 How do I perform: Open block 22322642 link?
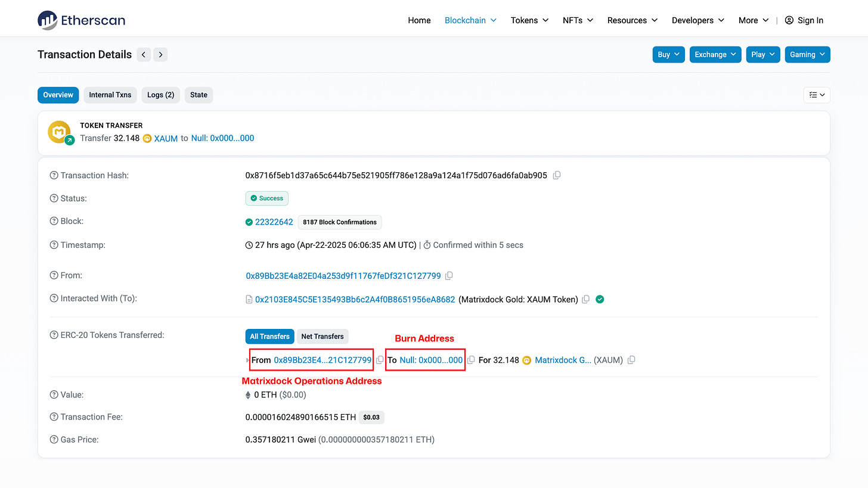pos(274,222)
